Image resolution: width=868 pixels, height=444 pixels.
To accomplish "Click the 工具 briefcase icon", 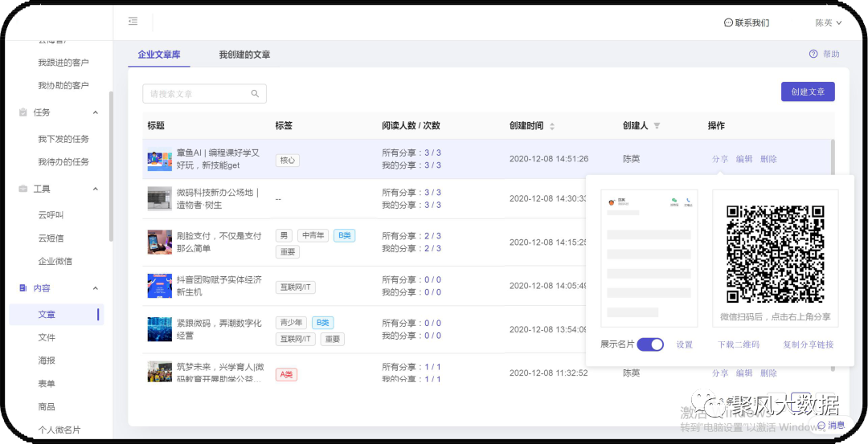I will (23, 189).
